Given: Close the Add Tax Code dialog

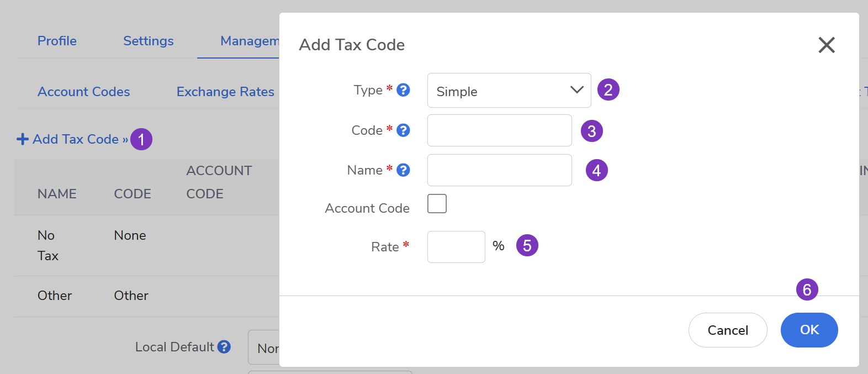Looking at the screenshot, I should (826, 45).
